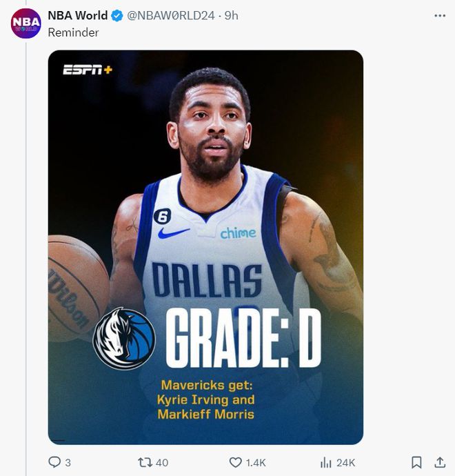
Task: Click the blue verified badge
Action: (117, 15)
